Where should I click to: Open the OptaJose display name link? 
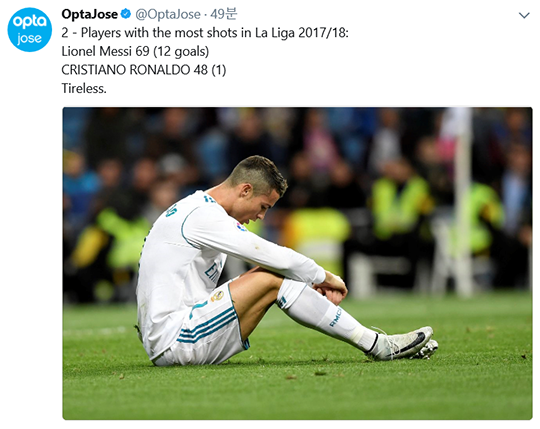coord(90,14)
